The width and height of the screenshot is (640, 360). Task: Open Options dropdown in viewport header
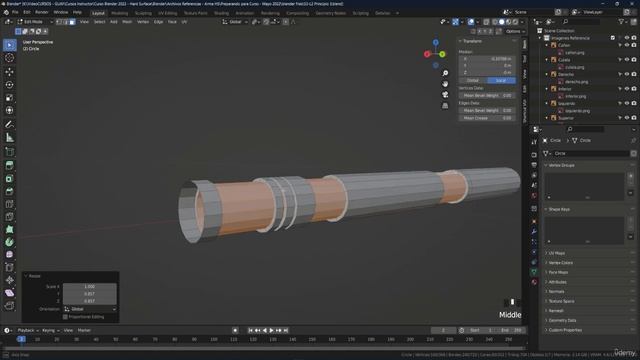pyautogui.click(x=515, y=31)
